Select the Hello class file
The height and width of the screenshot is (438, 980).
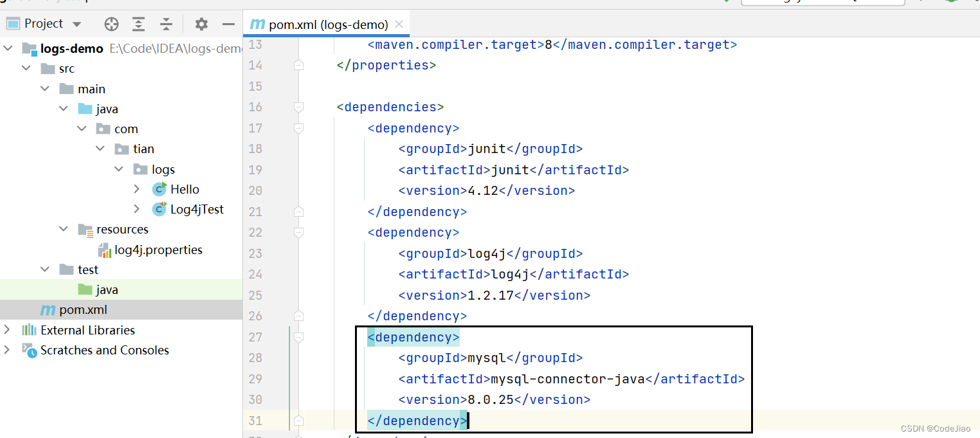point(185,189)
